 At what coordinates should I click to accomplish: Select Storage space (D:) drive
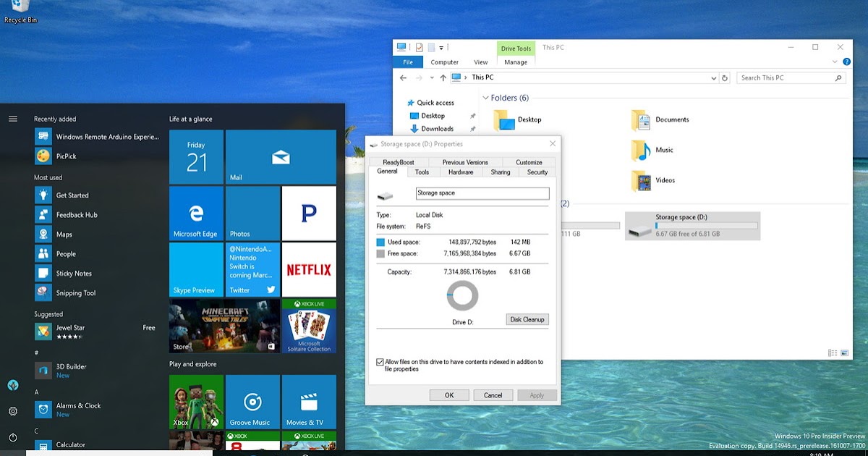(692, 226)
